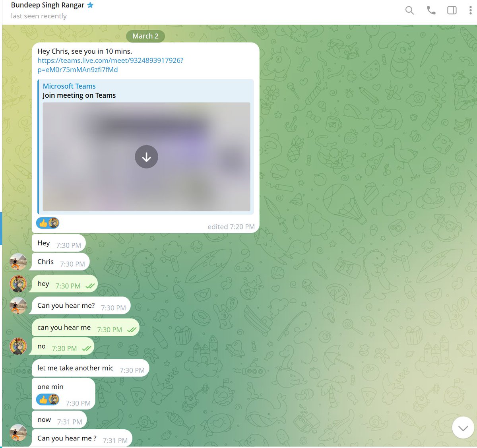The height and width of the screenshot is (448, 477).
Task: Click the 'Join meeting on Teams' text
Action: (x=79, y=95)
